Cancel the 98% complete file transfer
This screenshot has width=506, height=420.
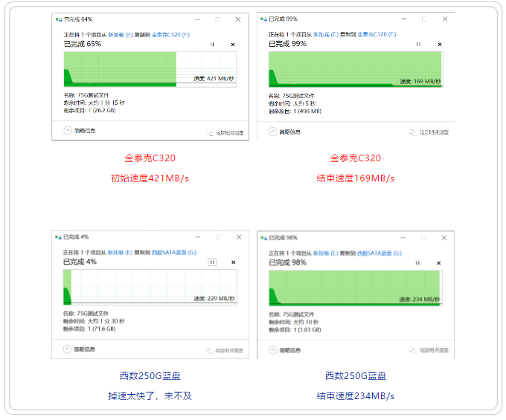tap(440, 263)
